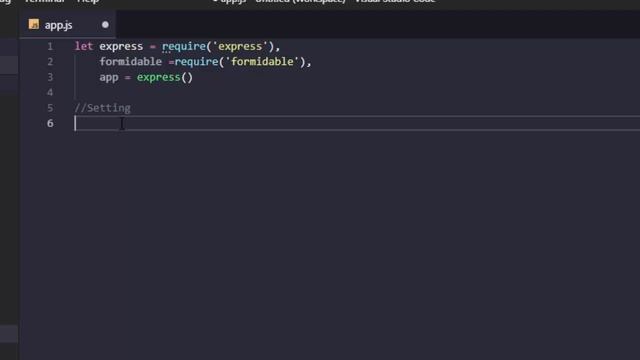Viewport: 640px width, 360px height.
Task: Click the unsaved dot on app.js tab
Action: pyautogui.click(x=105, y=25)
